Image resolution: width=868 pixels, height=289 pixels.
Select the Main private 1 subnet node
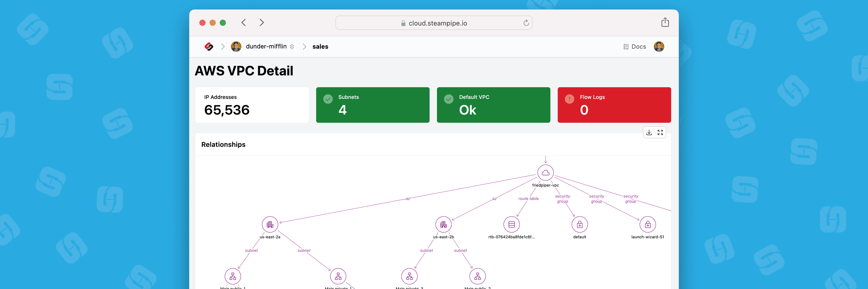pos(338,276)
